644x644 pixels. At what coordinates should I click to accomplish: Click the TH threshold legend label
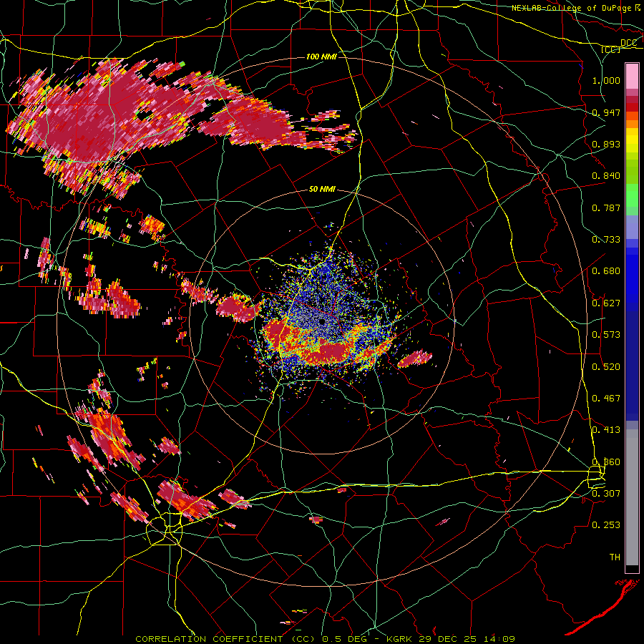tap(615, 557)
